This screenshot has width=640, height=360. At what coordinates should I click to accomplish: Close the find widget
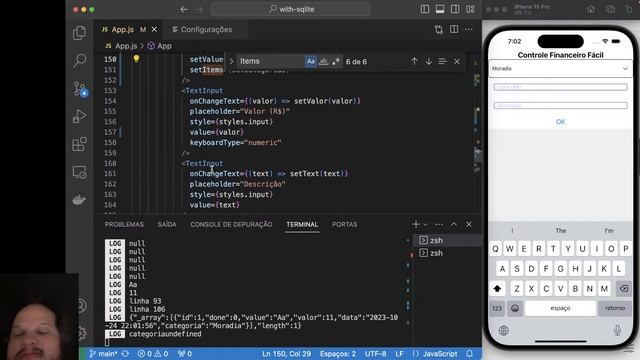(x=457, y=61)
